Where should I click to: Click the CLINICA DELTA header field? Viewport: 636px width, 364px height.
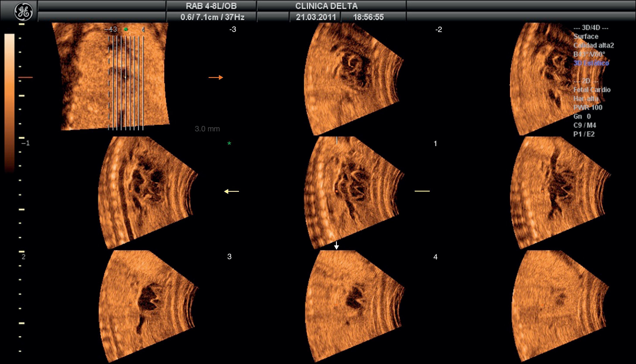(326, 6)
